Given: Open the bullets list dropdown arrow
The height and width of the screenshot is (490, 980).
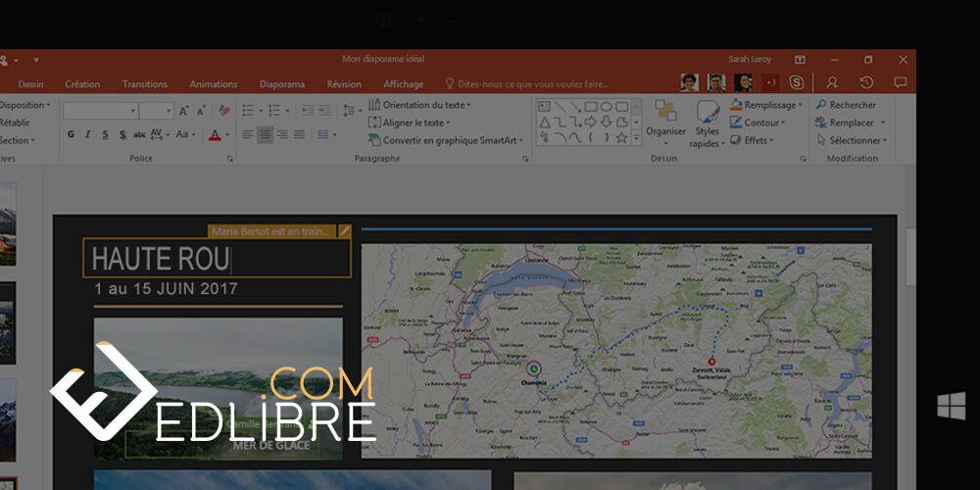Looking at the screenshot, I should 260,112.
